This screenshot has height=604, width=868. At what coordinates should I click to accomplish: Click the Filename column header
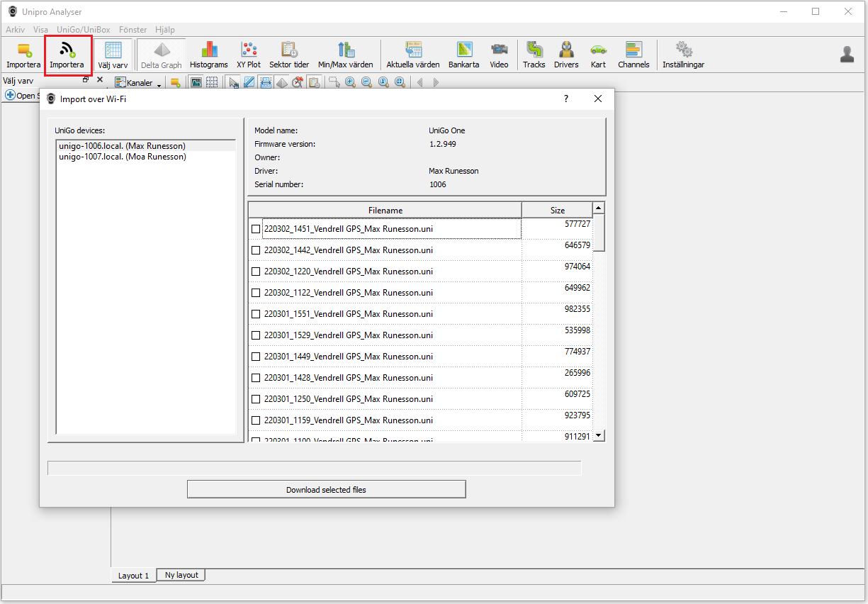(x=385, y=210)
